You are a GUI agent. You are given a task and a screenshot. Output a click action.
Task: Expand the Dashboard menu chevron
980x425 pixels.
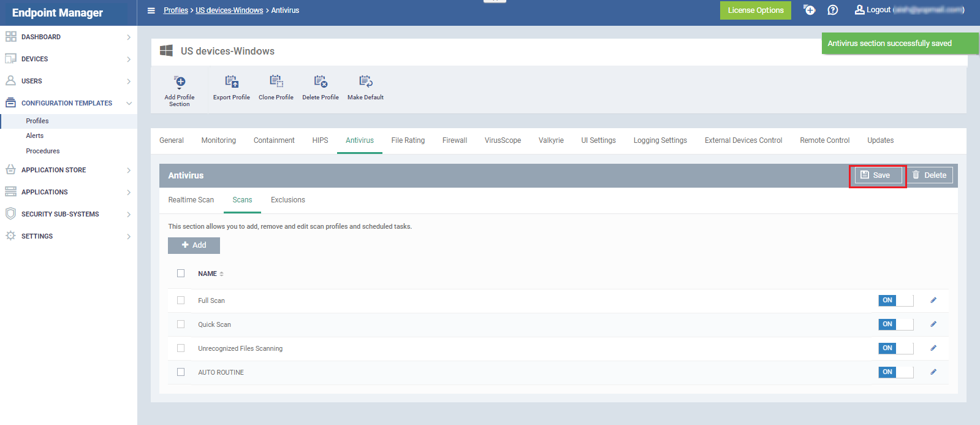[x=129, y=37]
